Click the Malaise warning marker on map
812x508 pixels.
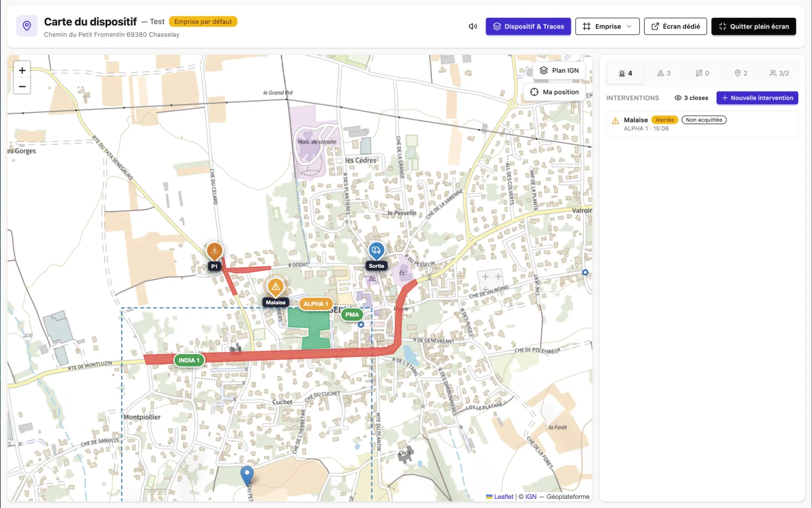click(276, 288)
